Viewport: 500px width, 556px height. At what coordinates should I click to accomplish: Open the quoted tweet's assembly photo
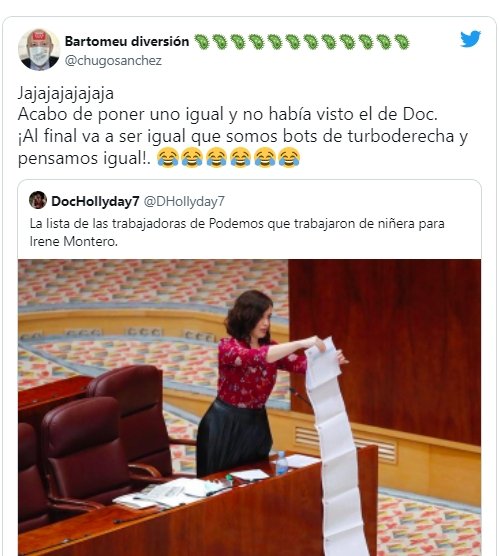(249, 407)
